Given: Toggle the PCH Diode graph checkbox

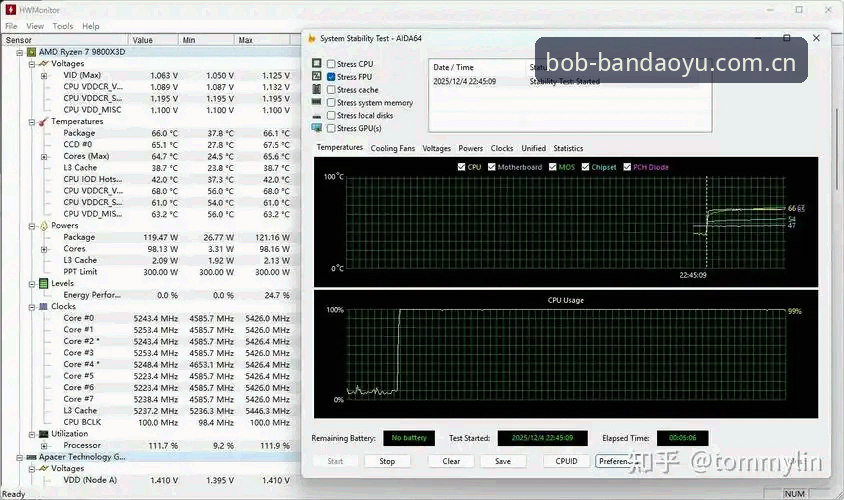Looking at the screenshot, I should (627, 167).
